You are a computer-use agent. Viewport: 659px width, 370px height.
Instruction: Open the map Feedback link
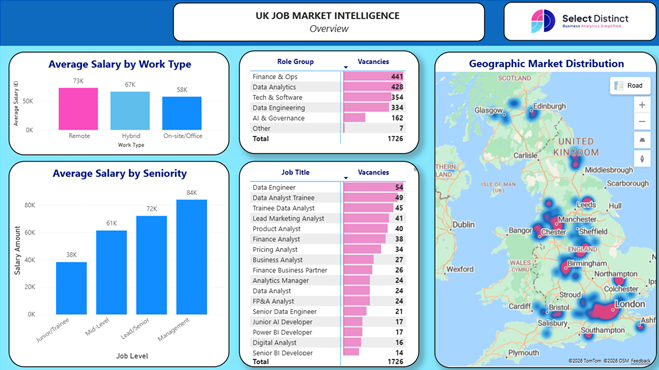click(641, 361)
